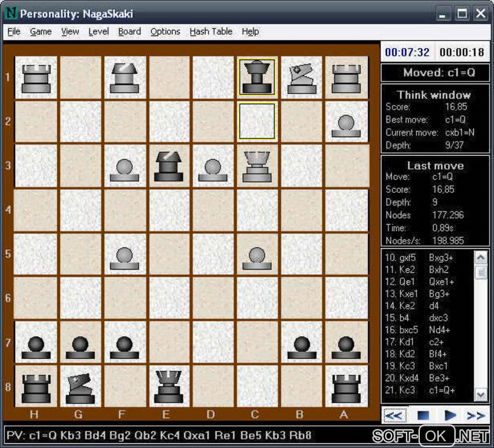
Task: Click move 13. Kxe1 in list
Action: pyautogui.click(x=401, y=294)
